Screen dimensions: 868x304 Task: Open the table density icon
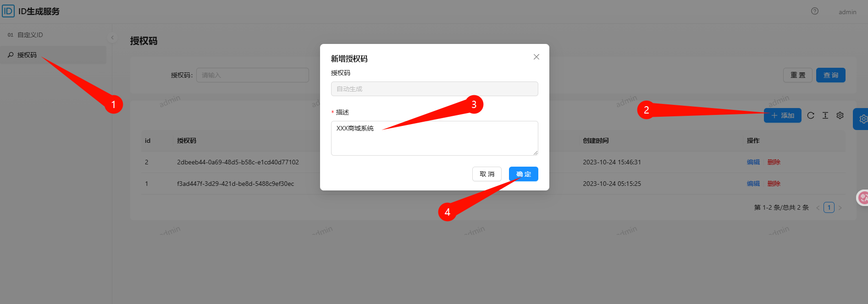(825, 115)
